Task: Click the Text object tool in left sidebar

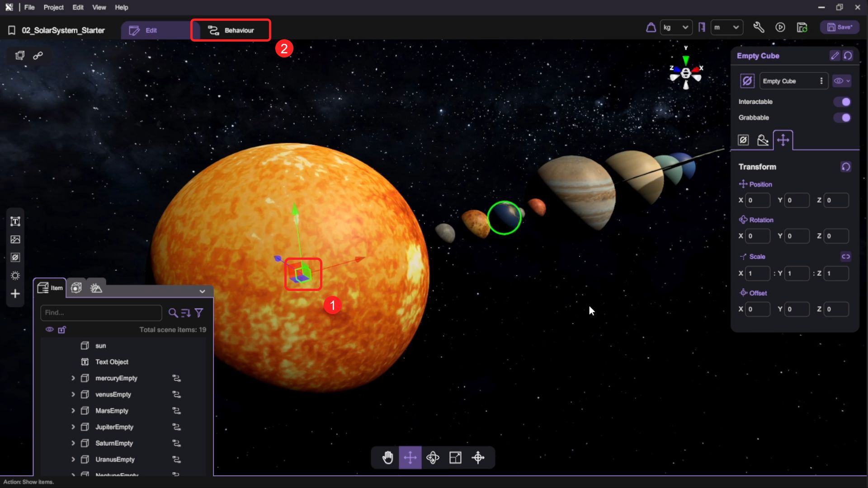Action: click(15, 221)
